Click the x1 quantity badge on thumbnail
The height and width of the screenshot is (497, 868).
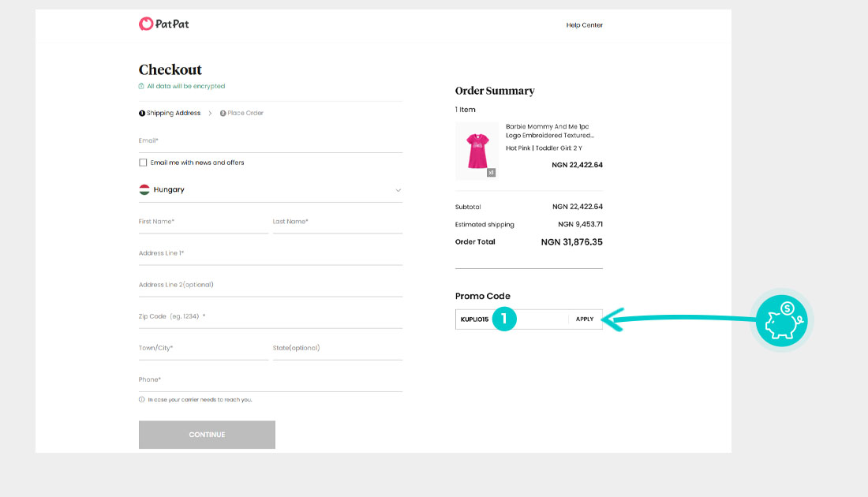(491, 173)
